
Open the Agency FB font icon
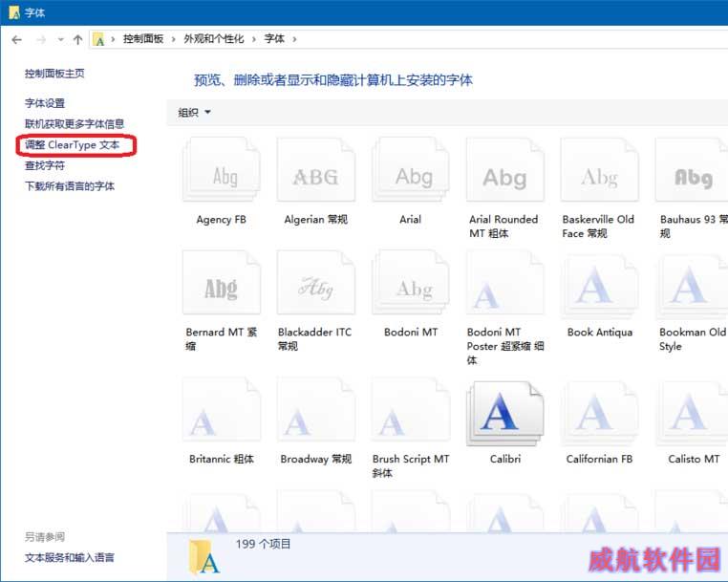[x=222, y=169]
